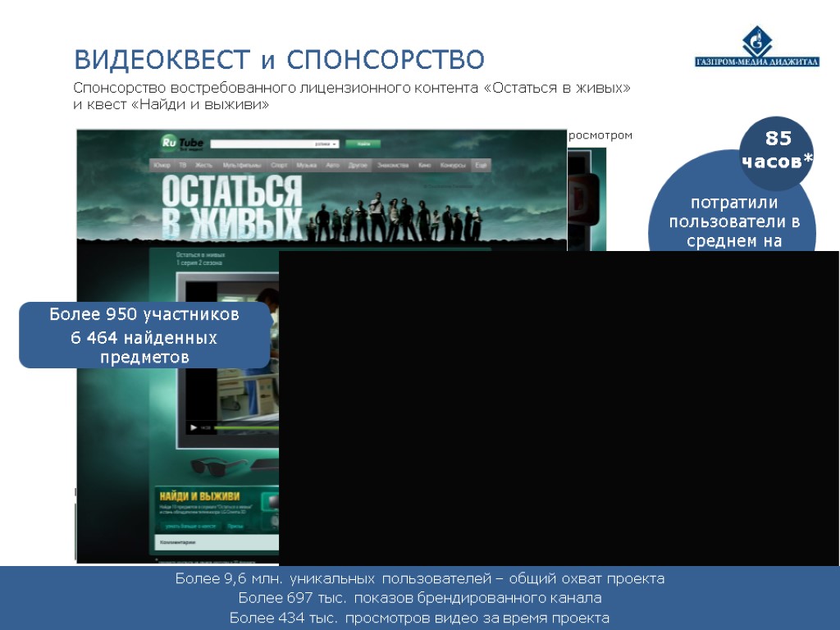The width and height of the screenshot is (840, 630).
Task: Click the ОСТАТЬСЯ В ЖИВЫХ banner title
Action: pos(232,207)
